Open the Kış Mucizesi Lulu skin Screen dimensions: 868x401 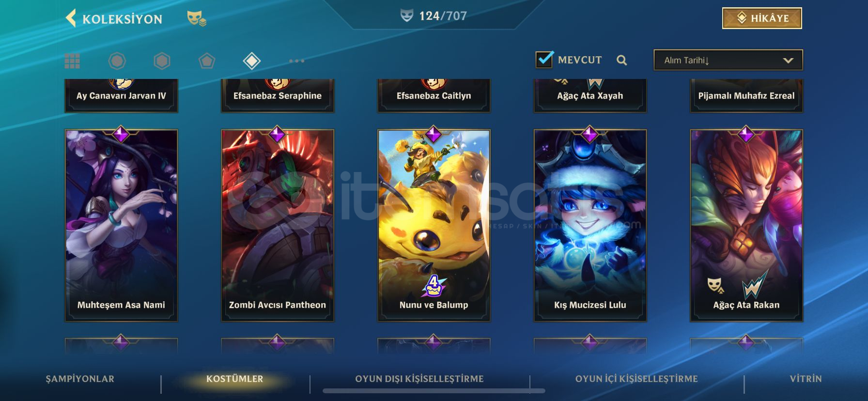pyautogui.click(x=590, y=225)
